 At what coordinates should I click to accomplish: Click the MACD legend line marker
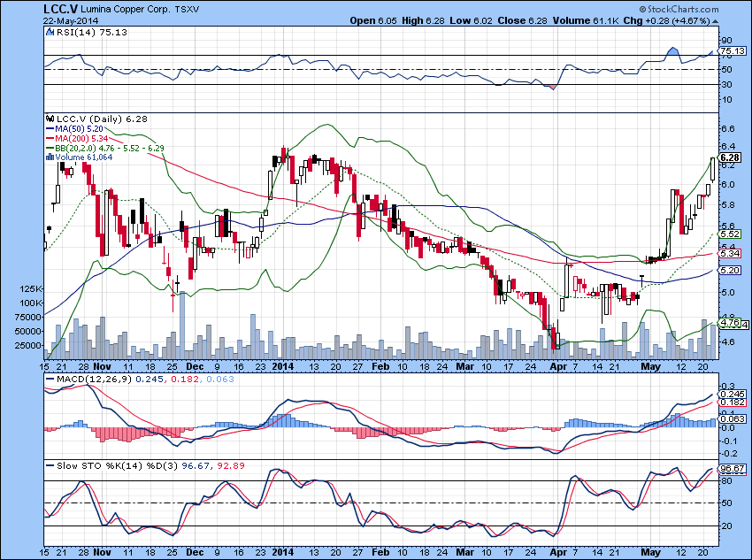tap(50, 379)
